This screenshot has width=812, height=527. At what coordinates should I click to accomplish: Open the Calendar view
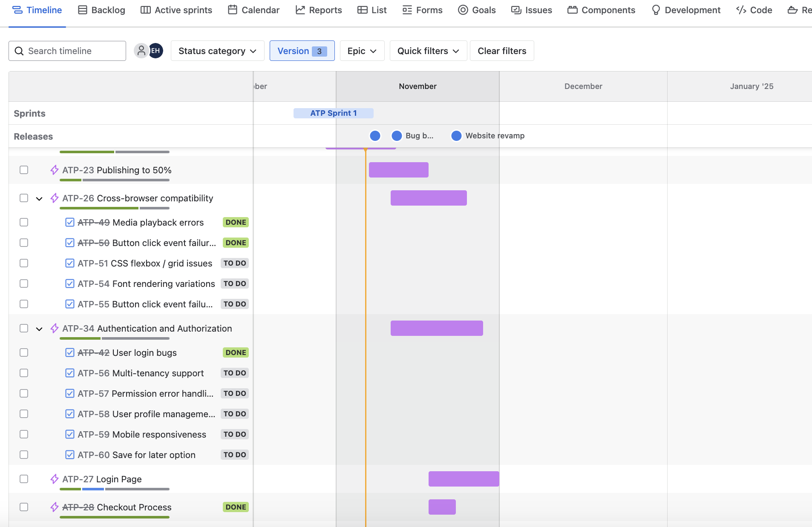click(253, 10)
